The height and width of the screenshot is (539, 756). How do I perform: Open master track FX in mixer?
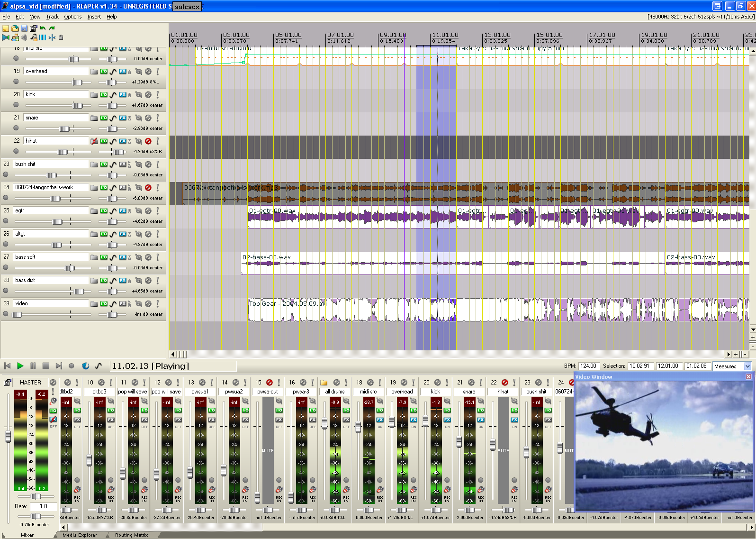(x=53, y=419)
